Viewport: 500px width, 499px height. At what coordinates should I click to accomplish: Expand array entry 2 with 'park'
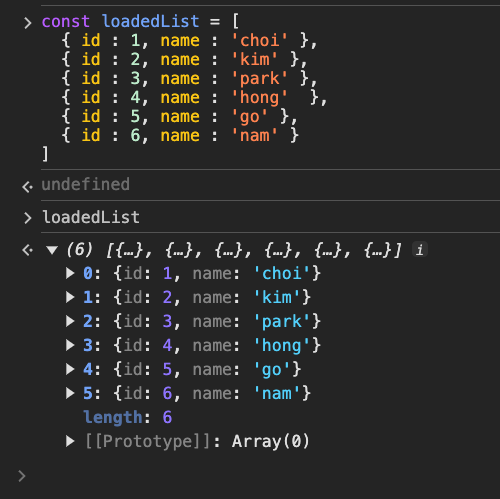(x=70, y=321)
